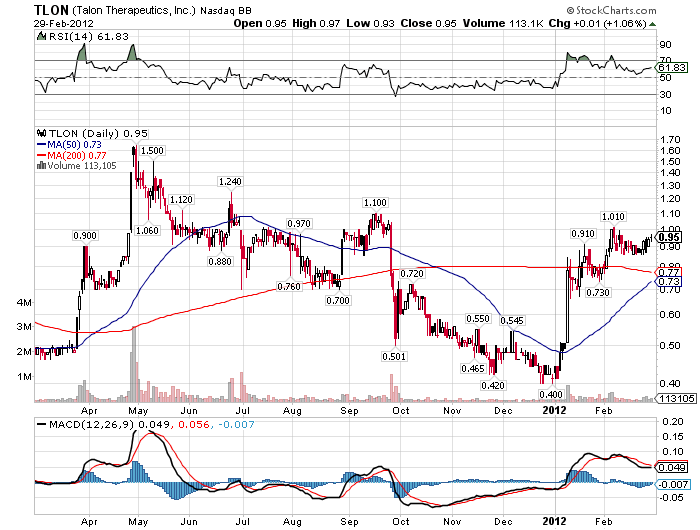The height and width of the screenshot is (530, 700).
Task: Click the Close 0.95 header value
Action: [429, 23]
